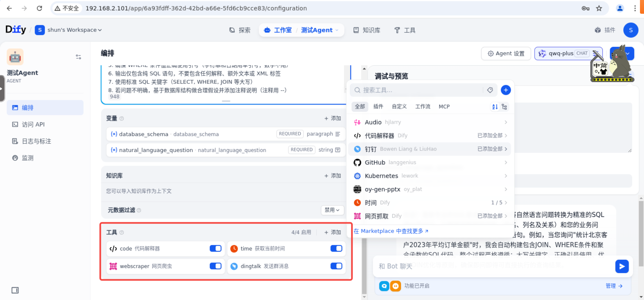
Task: Show help for 变量 section
Action: [122, 118]
